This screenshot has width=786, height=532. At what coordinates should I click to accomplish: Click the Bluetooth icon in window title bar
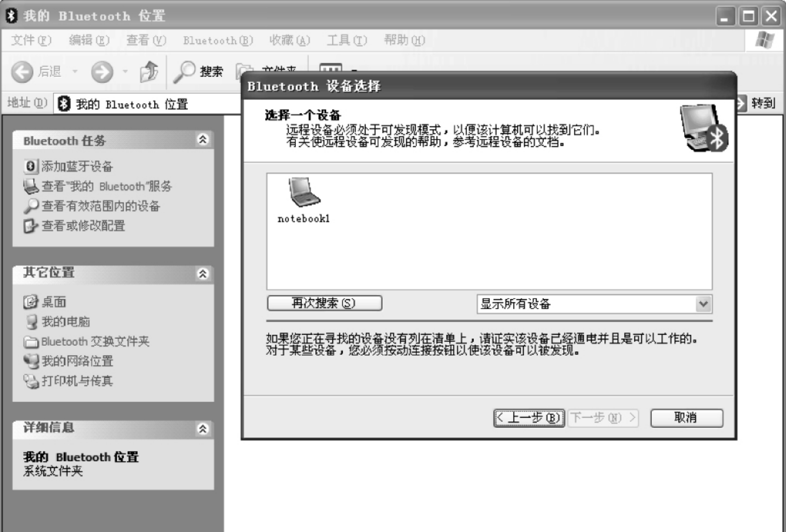point(11,16)
